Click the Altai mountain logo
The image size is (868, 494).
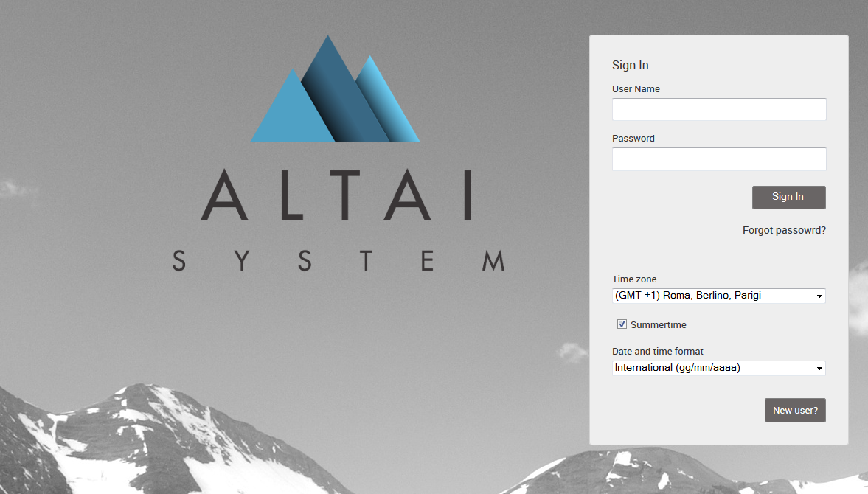pos(335,89)
